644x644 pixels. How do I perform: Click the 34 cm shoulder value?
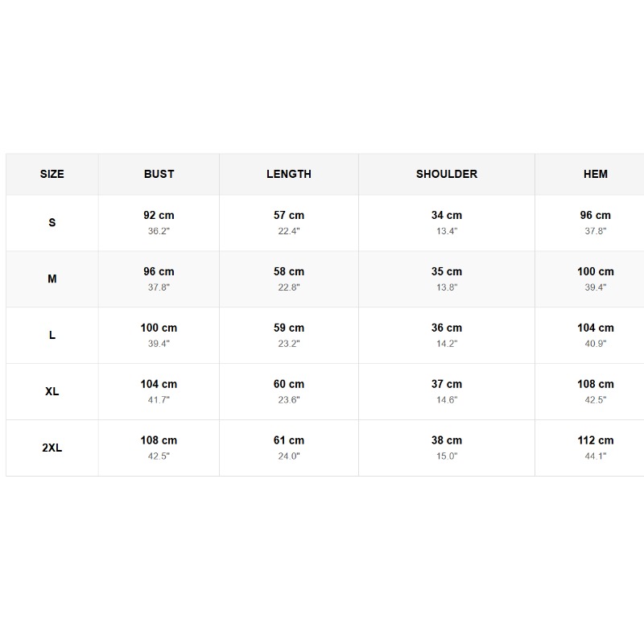click(x=447, y=215)
